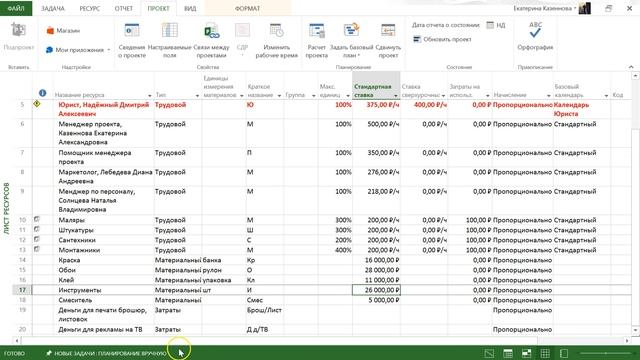This screenshot has width=640, height=360.
Task: Select Деньги для рекламы на ТВ cell
Action: click(104, 329)
